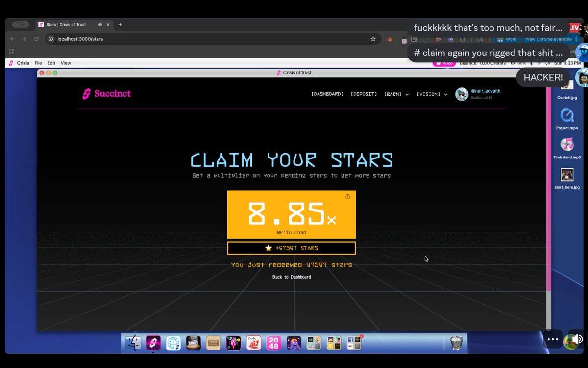Image resolution: width=588 pixels, height=368 pixels.
Task: Open the purple monster app in the dock
Action: click(x=294, y=342)
